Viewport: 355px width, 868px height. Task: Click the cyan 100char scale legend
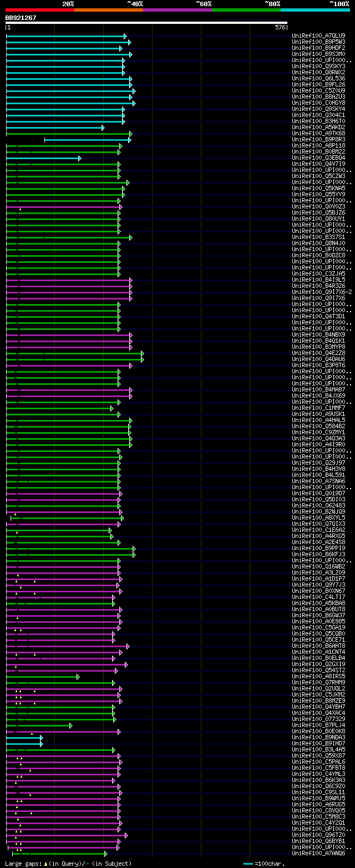pyautogui.click(x=264, y=864)
